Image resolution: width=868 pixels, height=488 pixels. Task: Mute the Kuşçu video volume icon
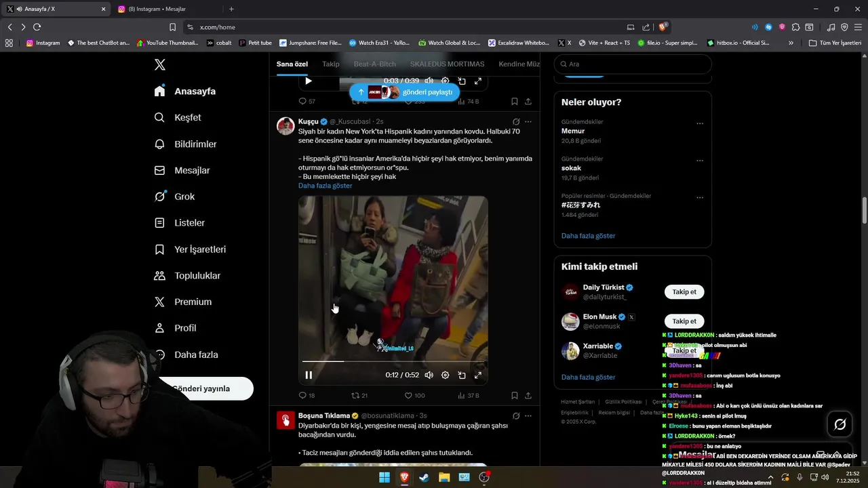(429, 375)
